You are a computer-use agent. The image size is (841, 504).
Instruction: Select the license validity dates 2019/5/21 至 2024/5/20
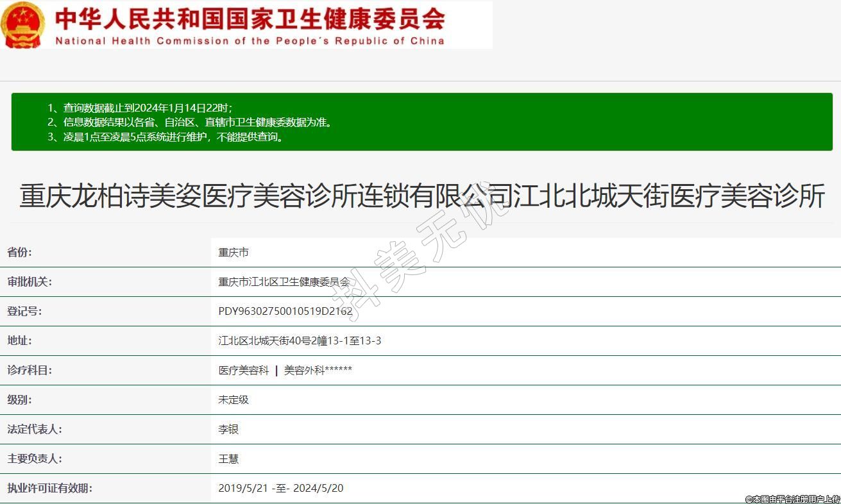pos(280,489)
